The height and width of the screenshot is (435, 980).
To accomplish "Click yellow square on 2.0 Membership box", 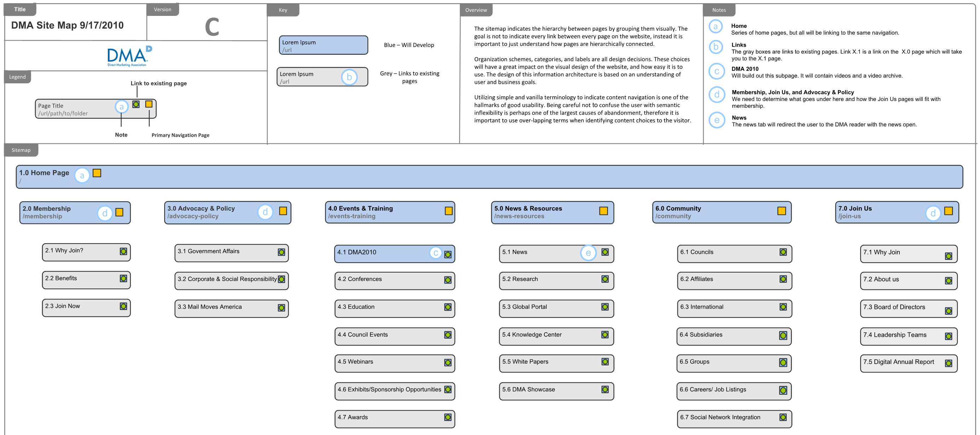I will click(119, 212).
